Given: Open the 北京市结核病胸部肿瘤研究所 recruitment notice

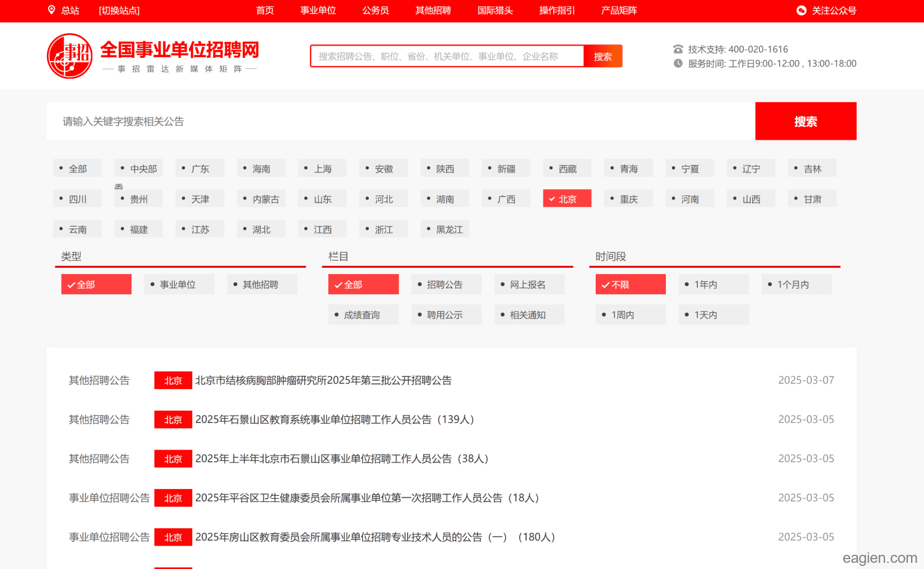Looking at the screenshot, I should pyautogui.click(x=323, y=381).
